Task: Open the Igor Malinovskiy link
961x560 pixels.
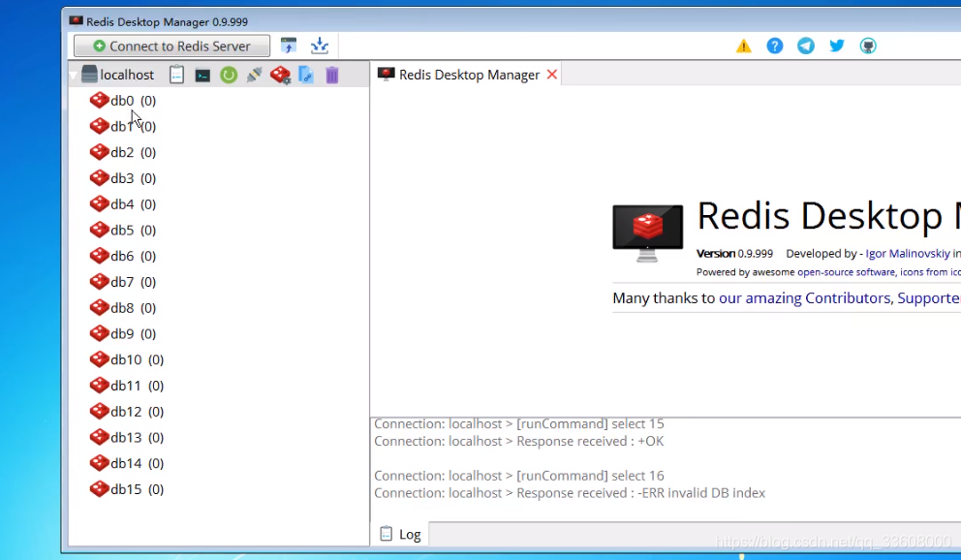Action: click(908, 254)
